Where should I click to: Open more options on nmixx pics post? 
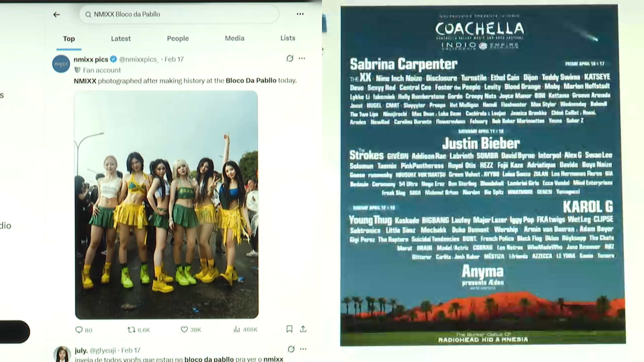[302, 59]
